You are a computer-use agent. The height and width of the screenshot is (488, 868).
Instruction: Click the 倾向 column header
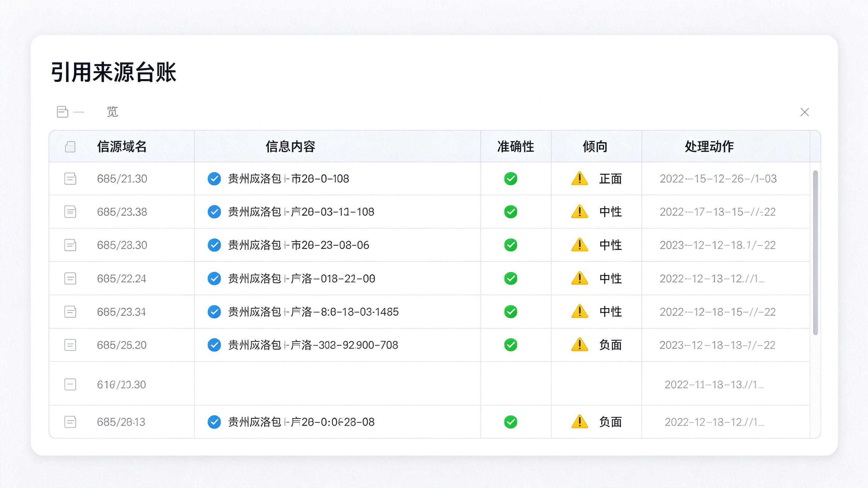click(x=595, y=146)
